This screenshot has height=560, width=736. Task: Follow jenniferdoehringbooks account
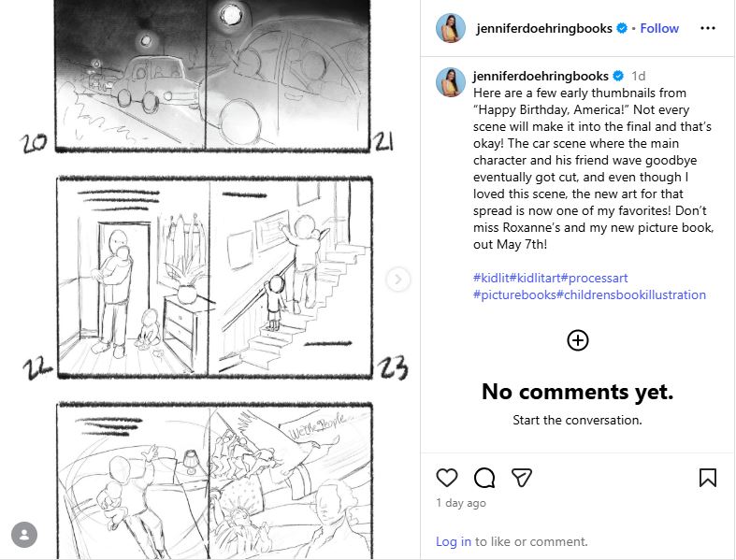pos(659,29)
